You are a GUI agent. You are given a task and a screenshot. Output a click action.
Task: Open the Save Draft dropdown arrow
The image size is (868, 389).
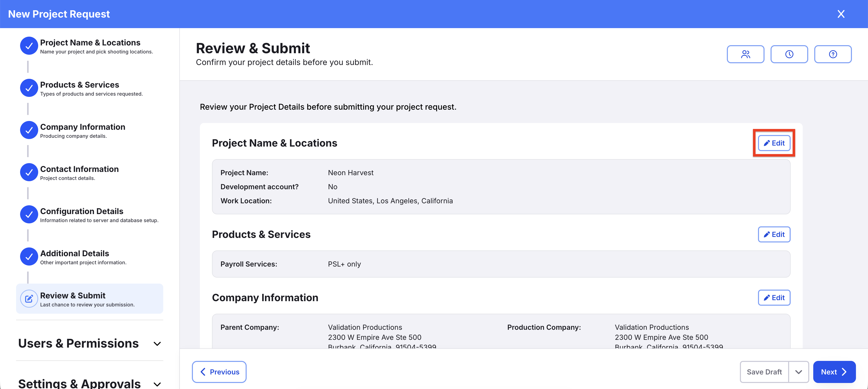(x=798, y=372)
